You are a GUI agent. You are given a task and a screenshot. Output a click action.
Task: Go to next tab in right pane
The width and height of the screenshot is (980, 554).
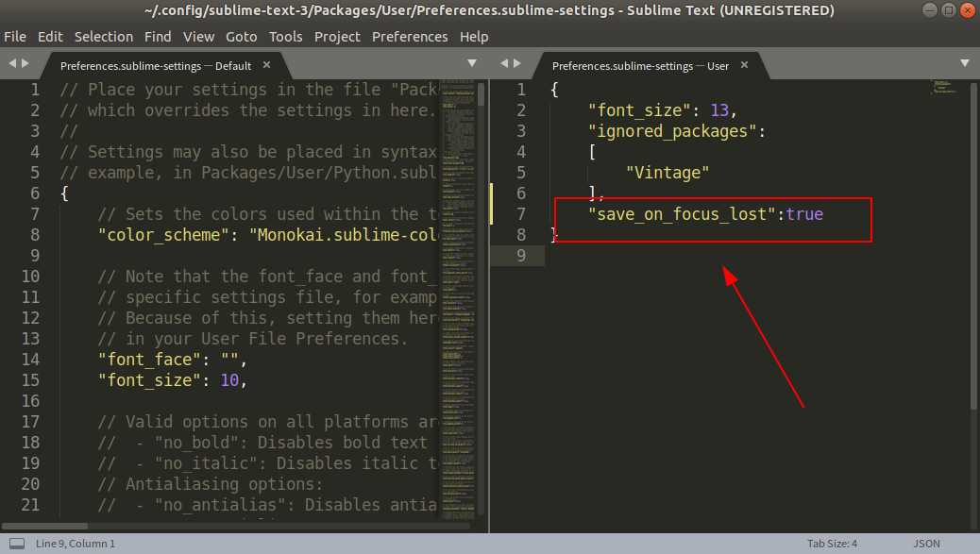click(516, 63)
